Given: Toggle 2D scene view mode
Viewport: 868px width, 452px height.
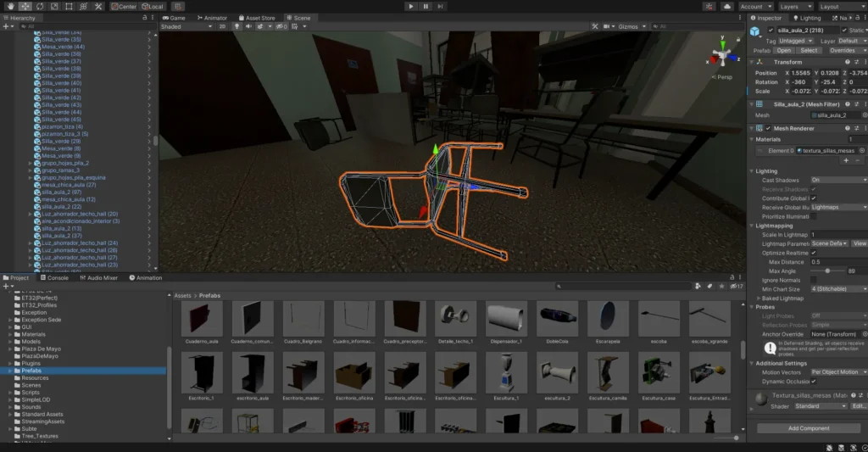Looking at the screenshot, I should click(x=222, y=26).
